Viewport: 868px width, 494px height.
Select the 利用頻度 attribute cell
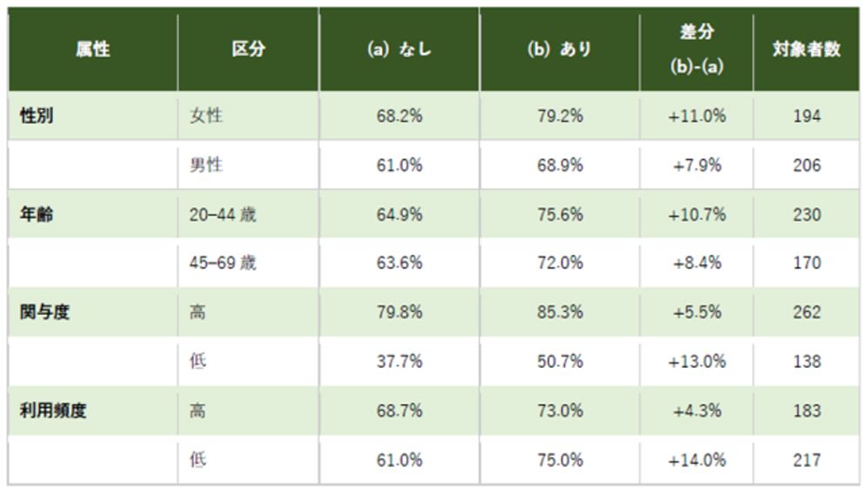(53, 411)
